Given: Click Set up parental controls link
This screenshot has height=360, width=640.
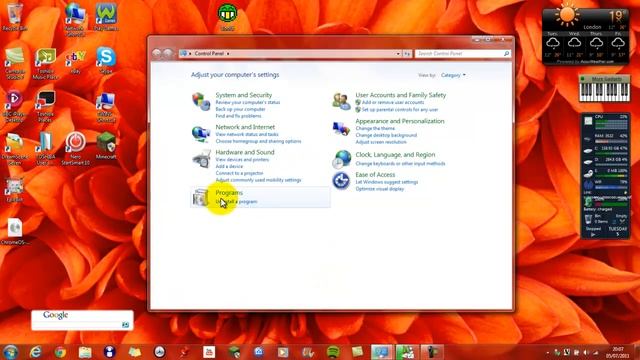Looking at the screenshot, I should coord(400,110).
